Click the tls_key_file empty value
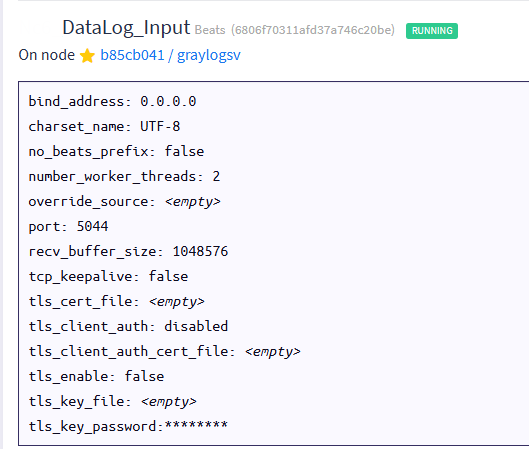The image size is (529, 449). coord(169,401)
